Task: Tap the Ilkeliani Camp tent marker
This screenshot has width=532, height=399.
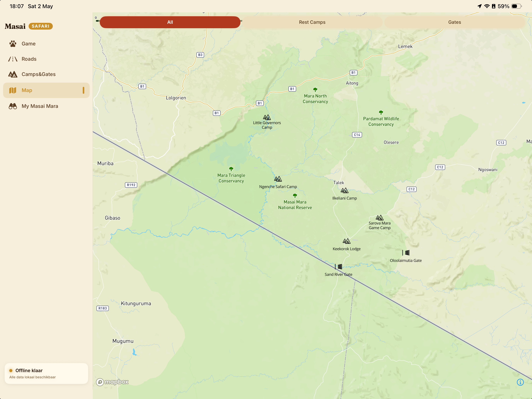Action: click(344, 190)
